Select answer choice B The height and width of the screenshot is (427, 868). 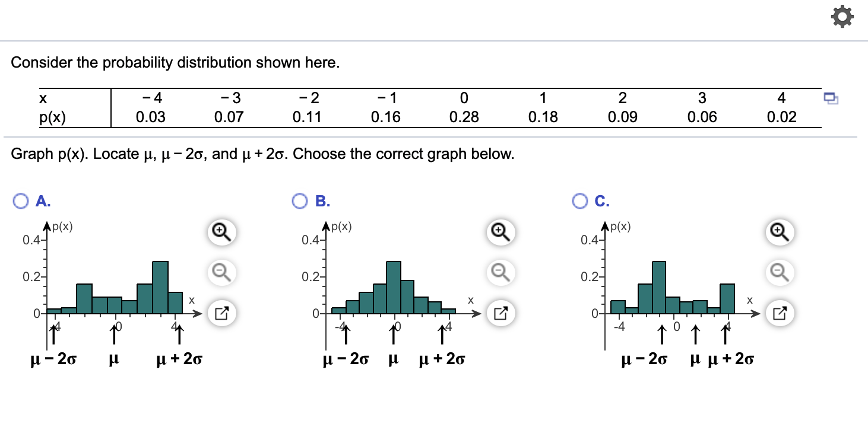pyautogui.click(x=300, y=201)
